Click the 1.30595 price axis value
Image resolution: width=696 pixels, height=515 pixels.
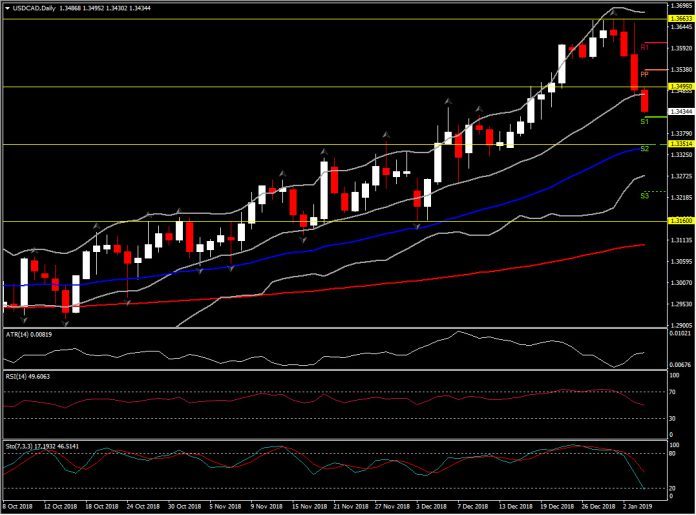[x=681, y=261]
